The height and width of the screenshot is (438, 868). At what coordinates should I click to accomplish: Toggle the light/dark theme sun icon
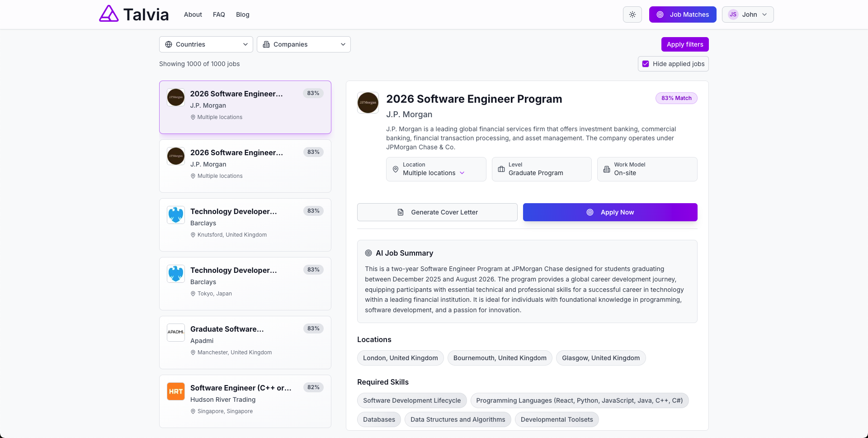click(632, 14)
